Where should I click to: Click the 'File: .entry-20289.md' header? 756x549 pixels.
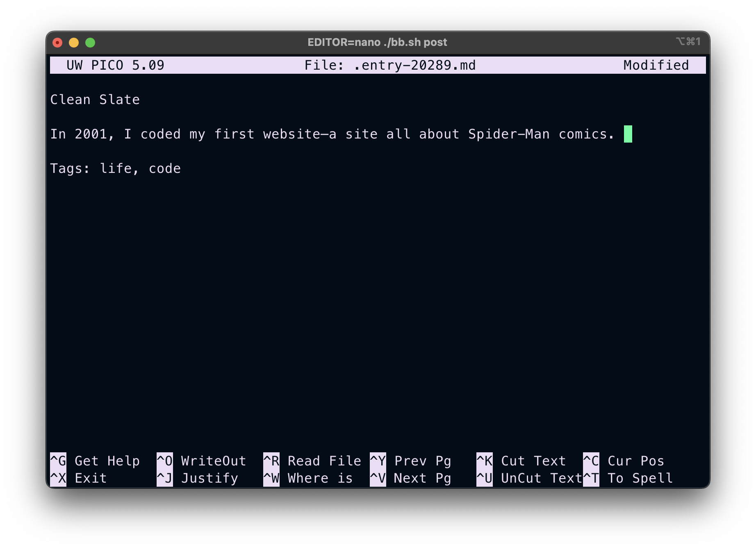[x=390, y=65]
